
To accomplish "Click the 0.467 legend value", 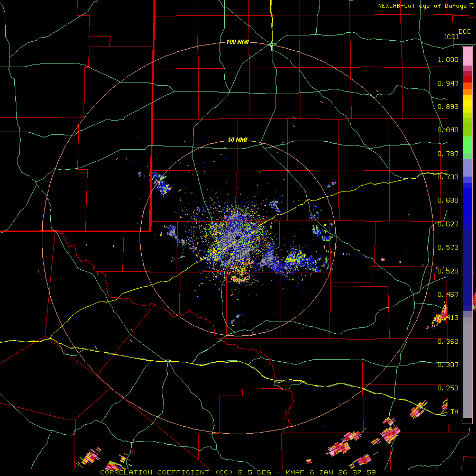I will tap(448, 295).
